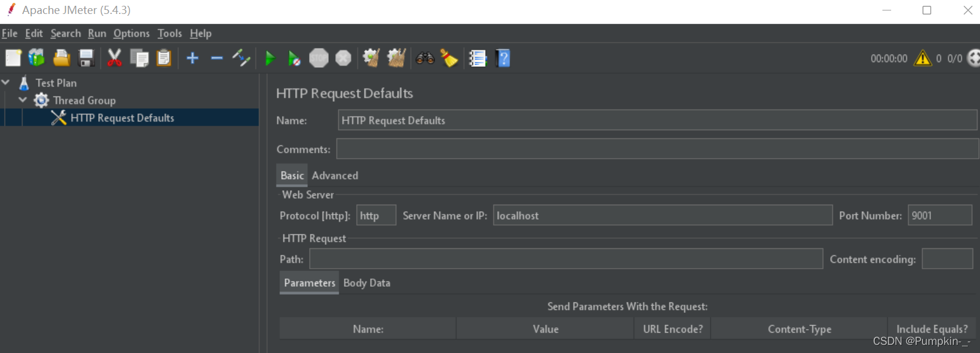This screenshot has width=980, height=353.
Task: Click the Open file folder icon
Action: click(62, 58)
